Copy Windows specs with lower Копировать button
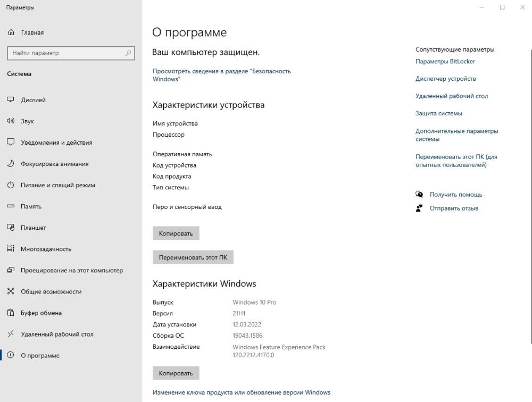The image size is (532, 402). click(x=176, y=373)
